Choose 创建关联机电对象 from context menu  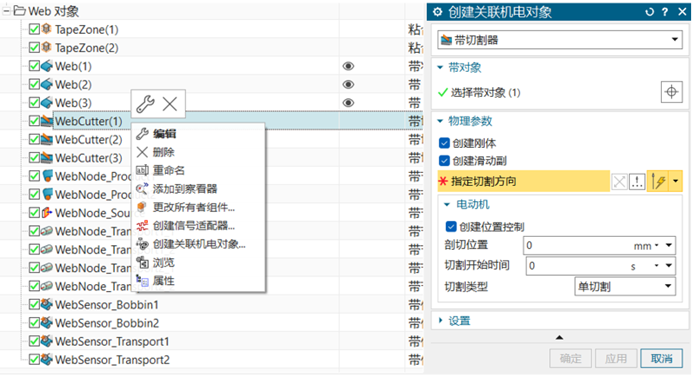click(199, 244)
